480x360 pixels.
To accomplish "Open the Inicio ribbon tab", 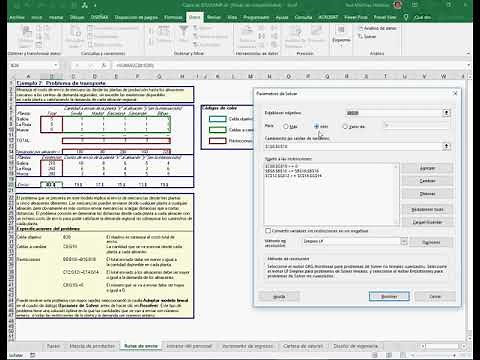I will point(37,17).
